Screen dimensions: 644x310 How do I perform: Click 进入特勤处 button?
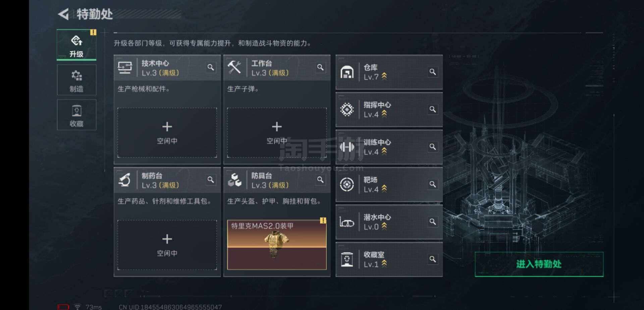point(539,264)
